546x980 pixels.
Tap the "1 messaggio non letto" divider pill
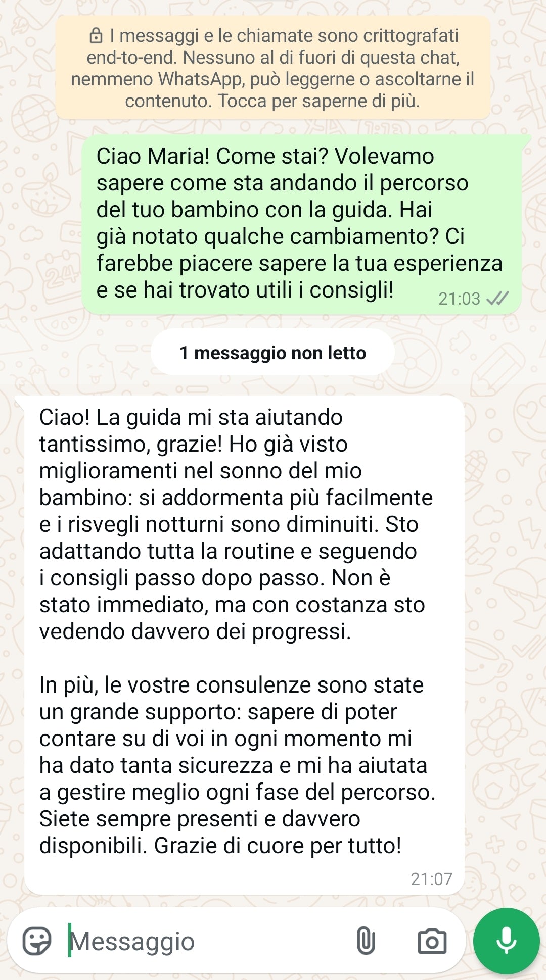pyautogui.click(x=272, y=353)
